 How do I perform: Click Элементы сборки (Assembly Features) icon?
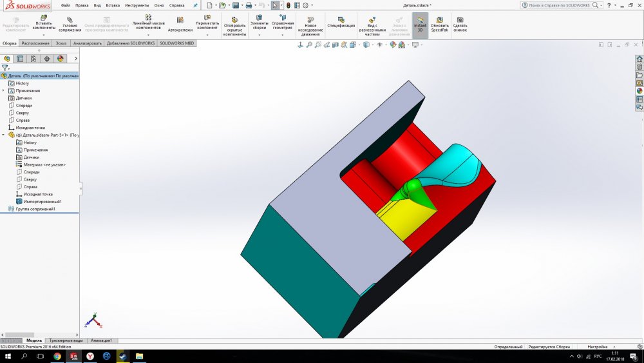(x=259, y=17)
